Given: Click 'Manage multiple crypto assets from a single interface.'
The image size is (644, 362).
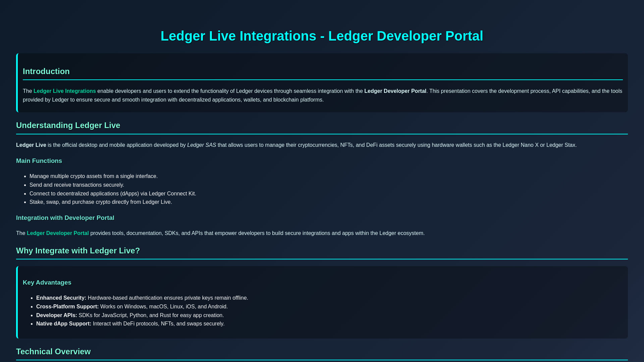Looking at the screenshot, I should coord(94,176).
